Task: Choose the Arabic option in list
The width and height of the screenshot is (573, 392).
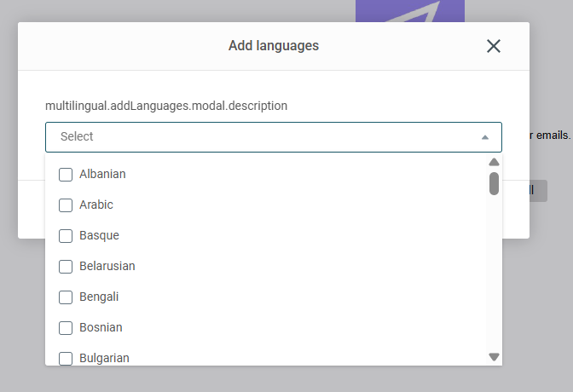Action: coord(96,205)
